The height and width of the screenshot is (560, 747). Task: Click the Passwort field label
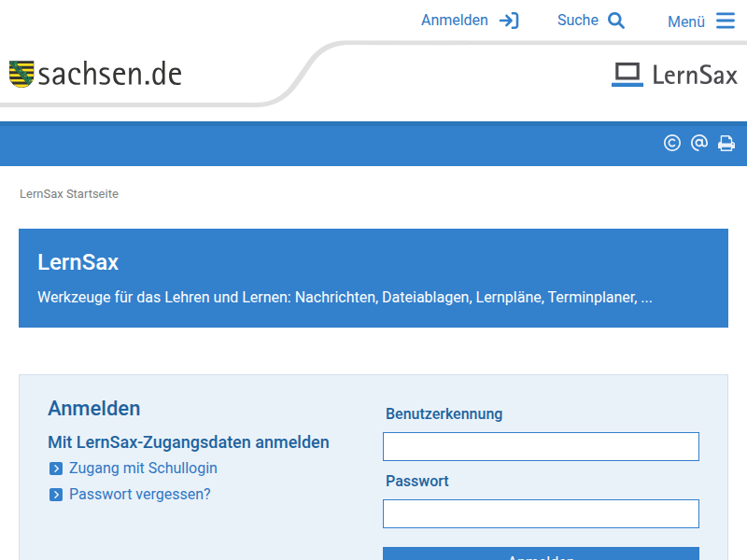tap(416, 481)
